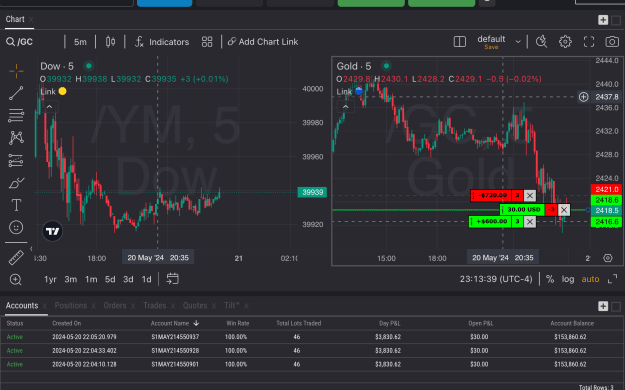Activate the zoom in tool
Image resolution: width=625 pixels, height=390 pixels.
point(16,280)
